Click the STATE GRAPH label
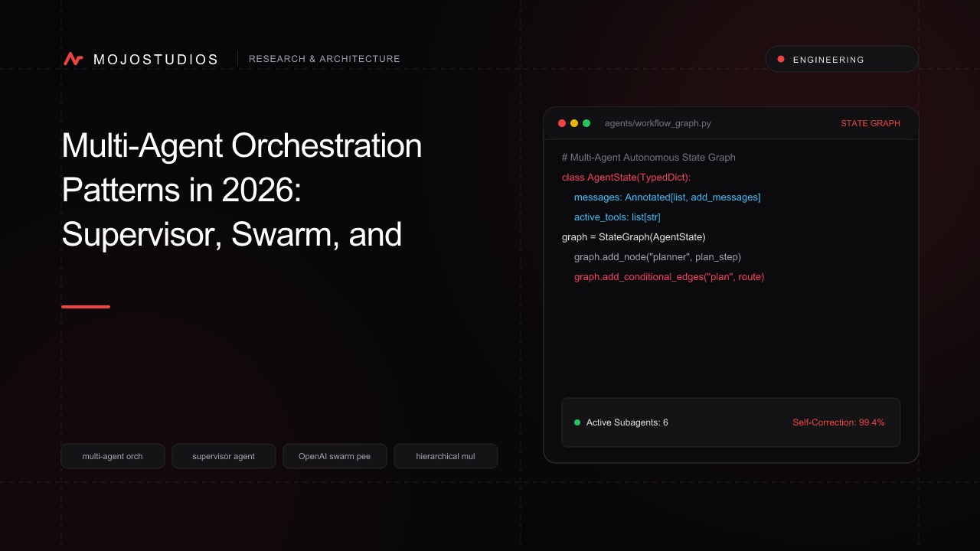This screenshot has height=551, width=980. tap(871, 123)
